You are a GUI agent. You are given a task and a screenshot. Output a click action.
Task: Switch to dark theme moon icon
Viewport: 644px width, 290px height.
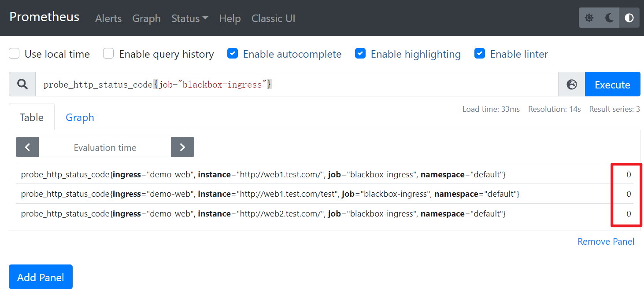609,18
